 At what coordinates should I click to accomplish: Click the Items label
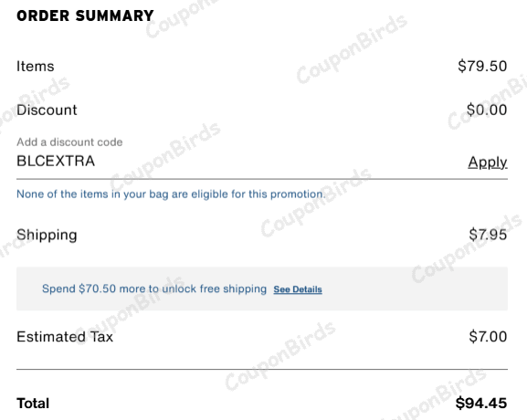coord(36,66)
